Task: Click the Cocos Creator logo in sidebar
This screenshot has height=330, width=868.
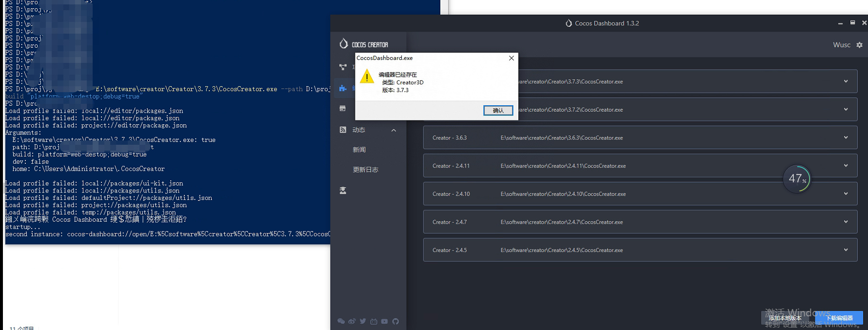Action: 364,44
